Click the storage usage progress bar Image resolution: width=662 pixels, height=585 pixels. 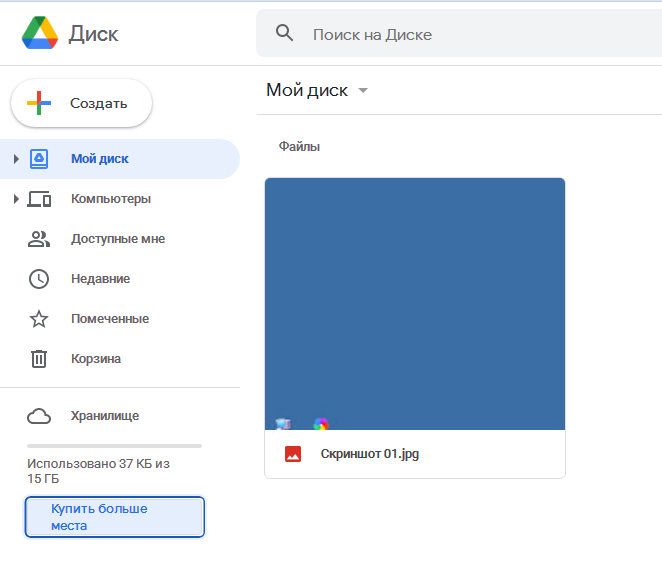coord(114,445)
